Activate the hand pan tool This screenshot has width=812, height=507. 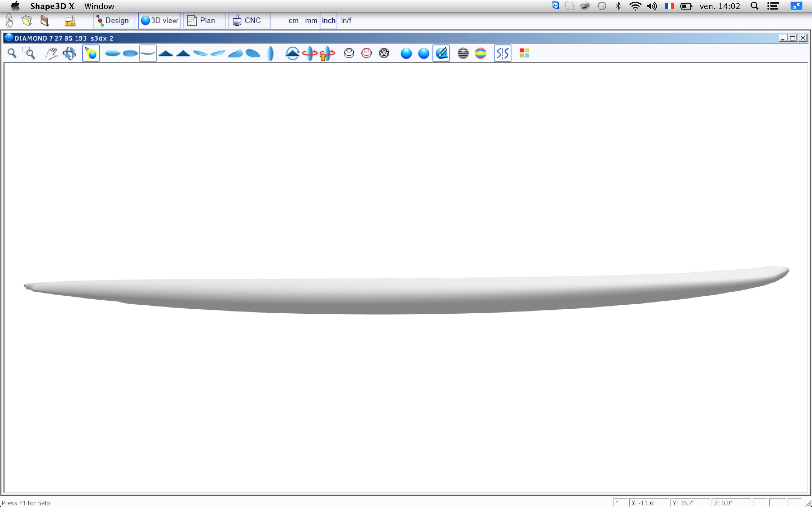point(51,53)
